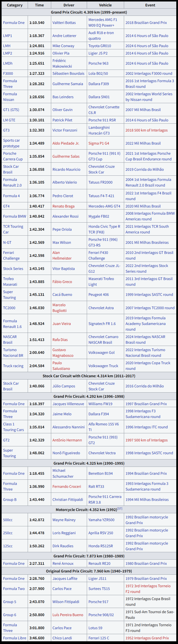Open the Oliver Gavin link
This screenshot has height=644, width=178.
tap(62, 110)
